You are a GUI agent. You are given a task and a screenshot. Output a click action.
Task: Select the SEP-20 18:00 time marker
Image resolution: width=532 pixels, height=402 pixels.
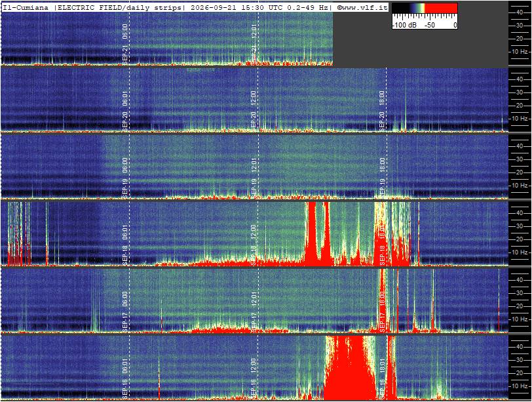382,111
